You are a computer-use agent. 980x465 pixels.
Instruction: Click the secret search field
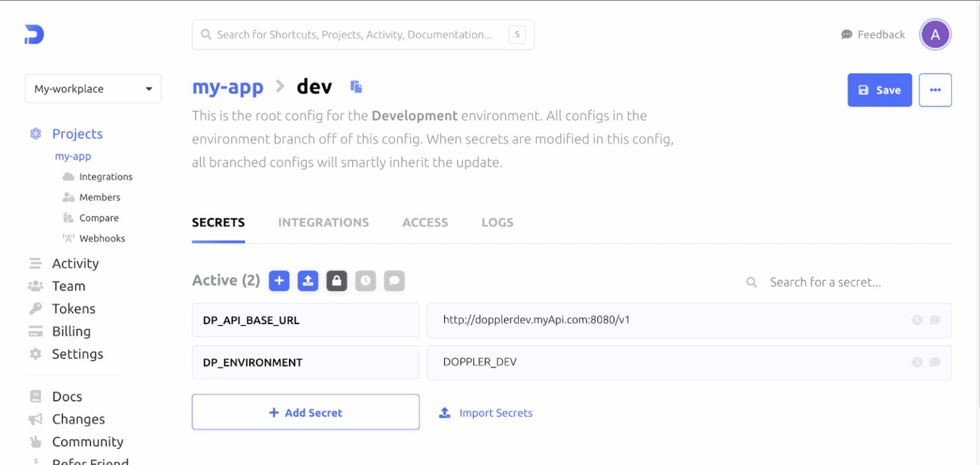coord(829,281)
